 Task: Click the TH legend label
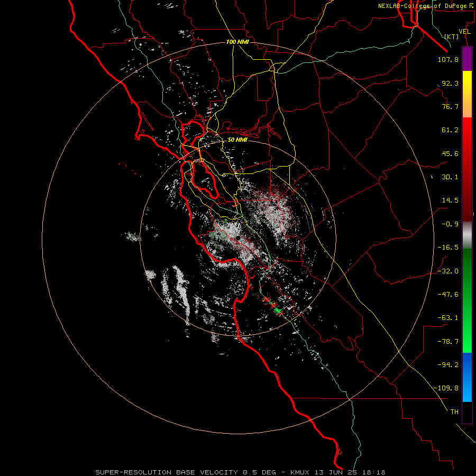[454, 412]
